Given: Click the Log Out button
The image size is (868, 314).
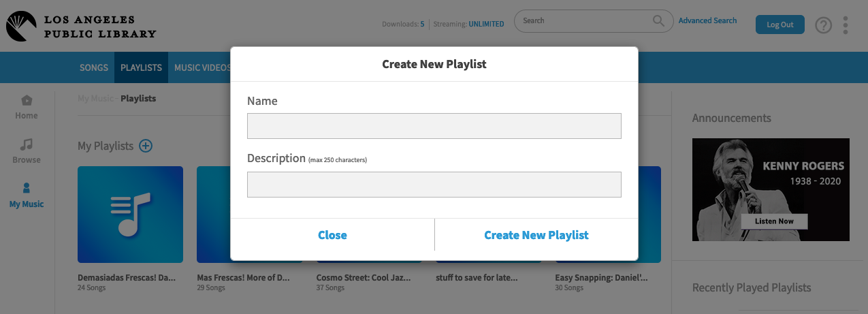Looking at the screenshot, I should point(779,25).
